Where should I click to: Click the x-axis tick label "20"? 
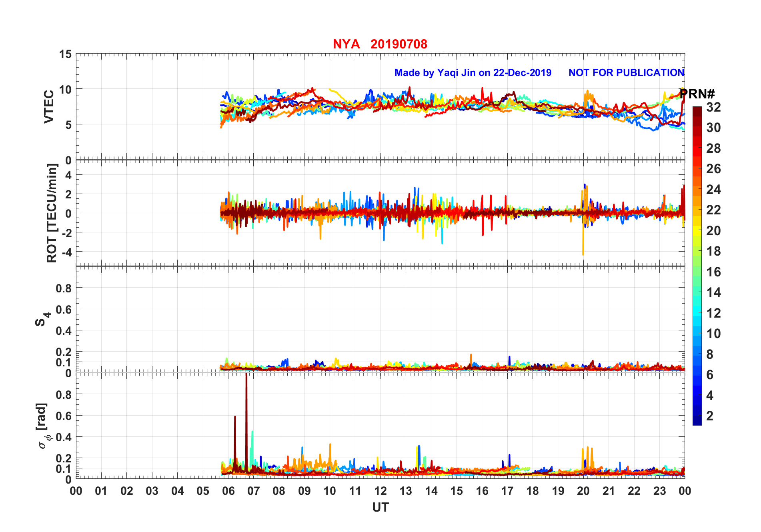click(583, 491)
